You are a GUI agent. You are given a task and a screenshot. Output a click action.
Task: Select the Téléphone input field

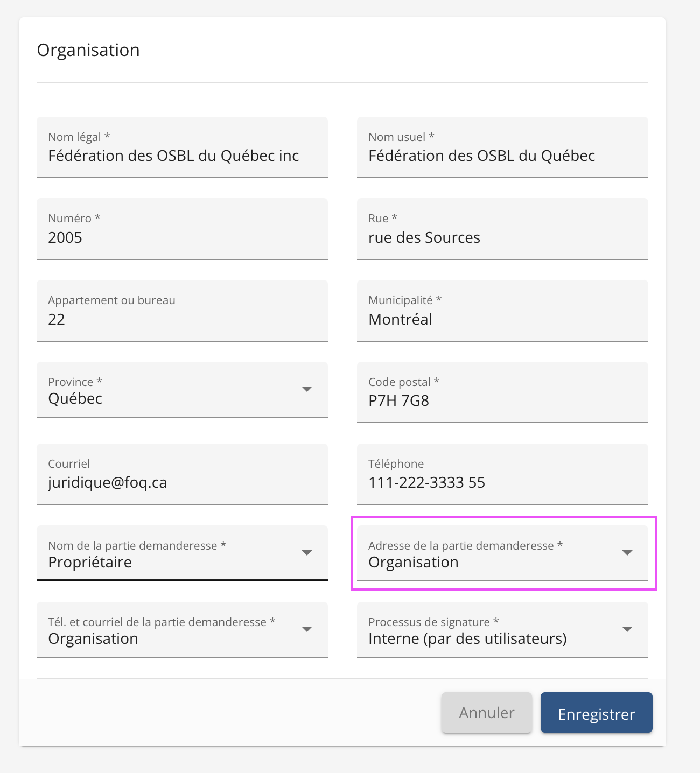tap(502, 482)
